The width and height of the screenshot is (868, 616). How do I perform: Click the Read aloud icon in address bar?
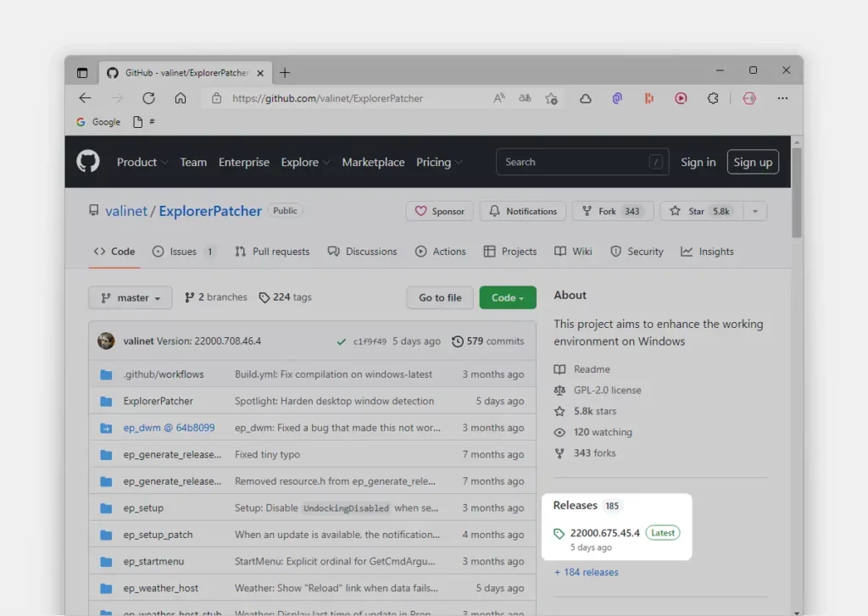coord(499,98)
